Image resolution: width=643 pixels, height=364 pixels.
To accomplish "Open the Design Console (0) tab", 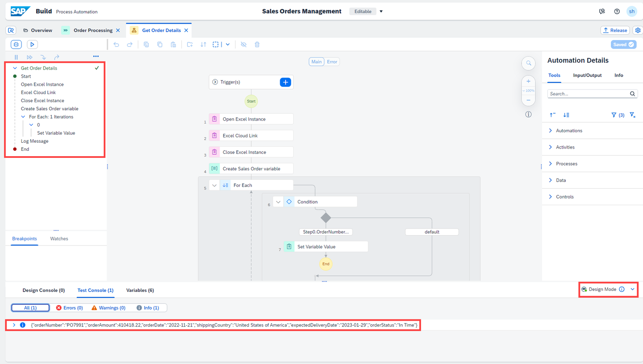I will click(x=44, y=290).
